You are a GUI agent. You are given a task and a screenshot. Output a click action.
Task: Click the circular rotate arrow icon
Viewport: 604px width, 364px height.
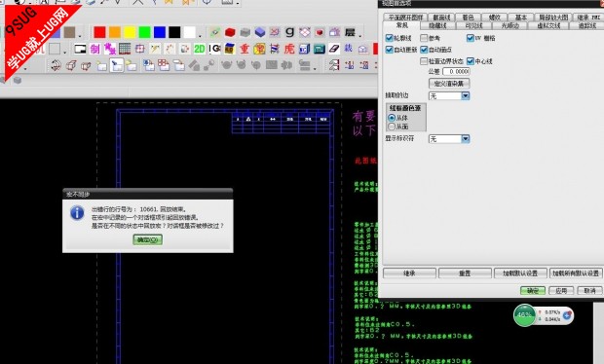tap(56, 66)
